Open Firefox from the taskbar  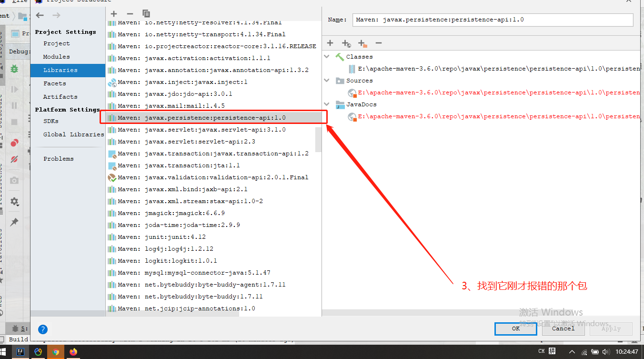point(73,352)
